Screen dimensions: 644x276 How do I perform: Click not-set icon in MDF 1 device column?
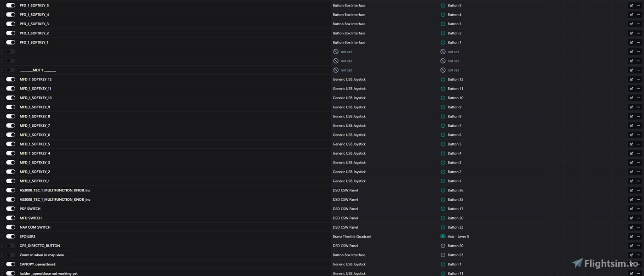[x=336, y=70]
